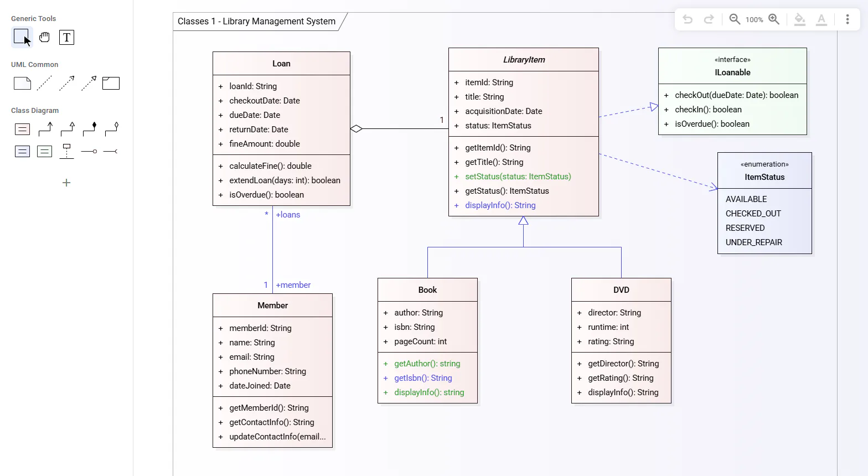The image size is (868, 476).
Task: Pick the UML note shape
Action: [22, 84]
